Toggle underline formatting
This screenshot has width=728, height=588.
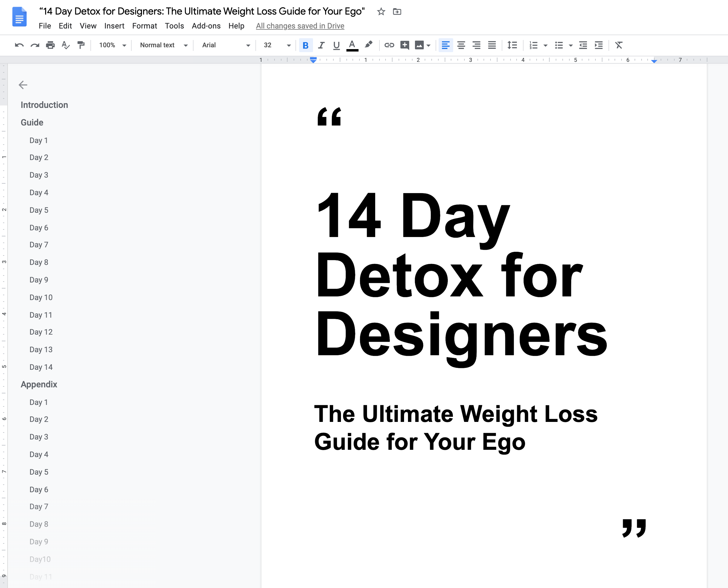[336, 45]
